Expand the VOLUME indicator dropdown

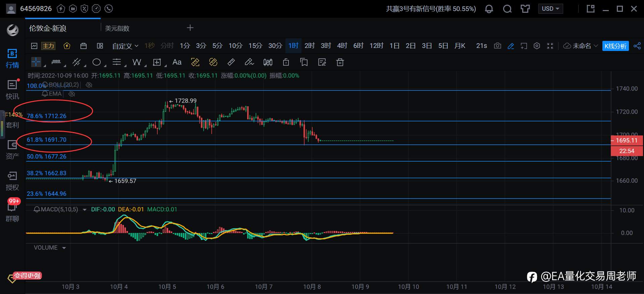[x=64, y=248]
